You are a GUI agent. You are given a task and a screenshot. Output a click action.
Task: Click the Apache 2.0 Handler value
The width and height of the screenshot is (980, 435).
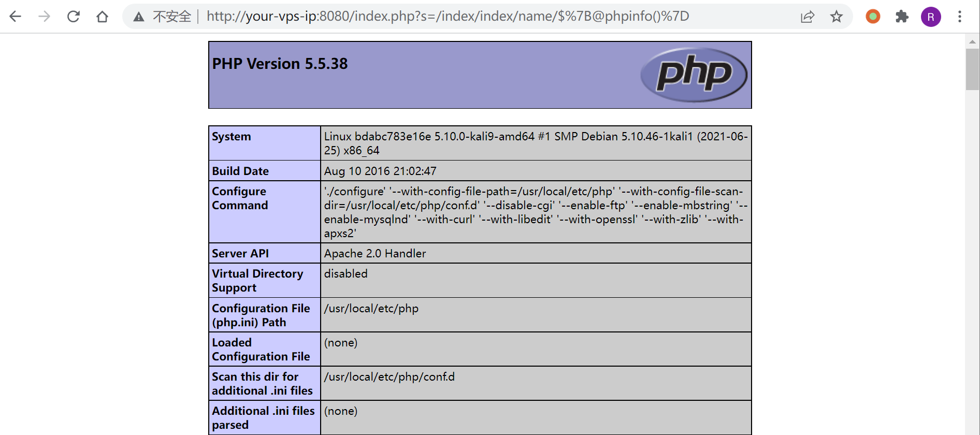tap(375, 254)
